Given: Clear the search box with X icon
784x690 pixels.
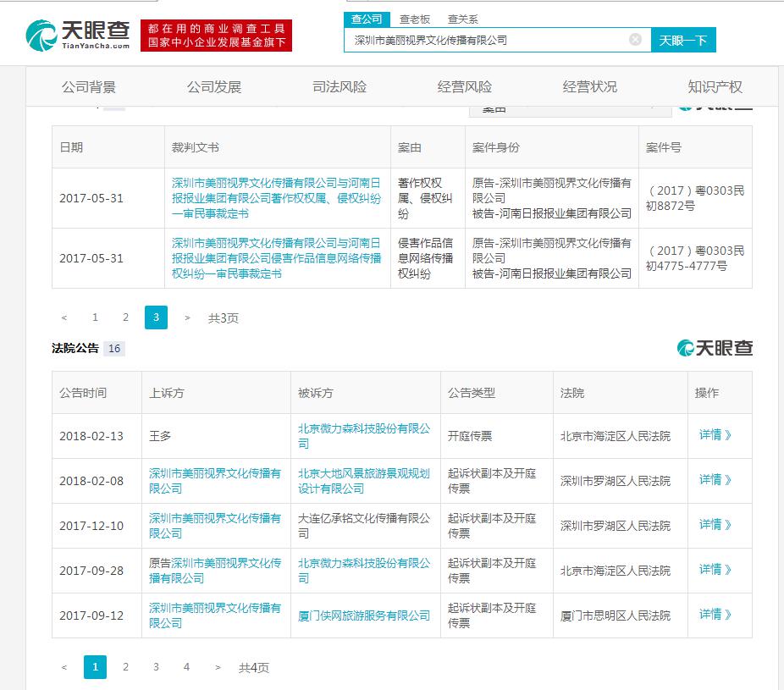Looking at the screenshot, I should [x=635, y=40].
